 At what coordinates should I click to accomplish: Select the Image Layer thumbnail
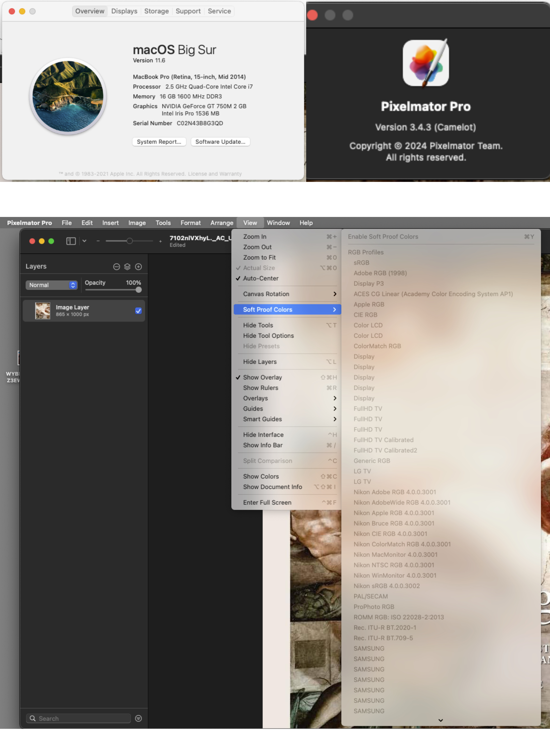(x=43, y=311)
